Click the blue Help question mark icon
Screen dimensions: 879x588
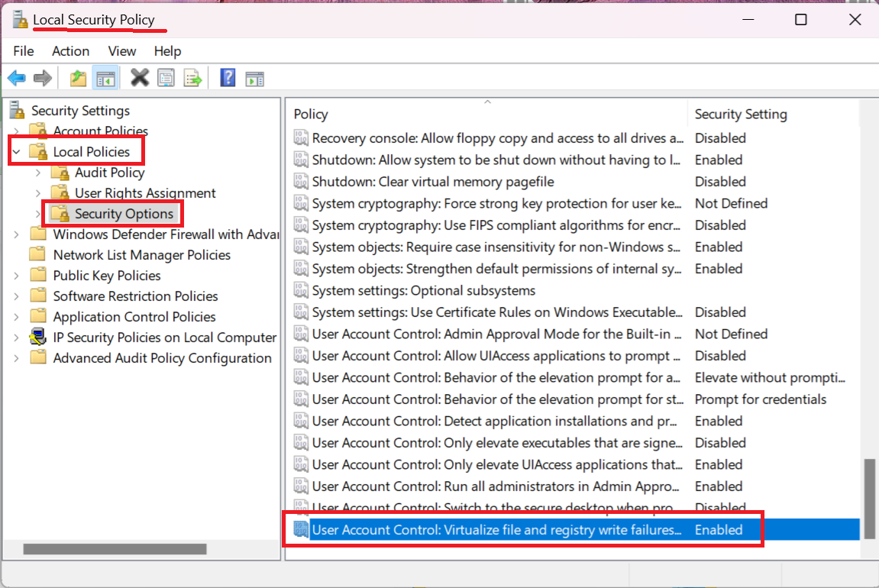coord(228,78)
